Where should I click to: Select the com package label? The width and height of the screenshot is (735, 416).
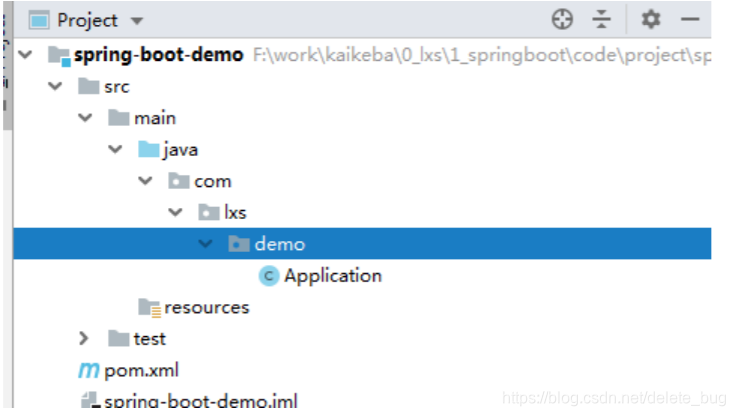tap(213, 182)
